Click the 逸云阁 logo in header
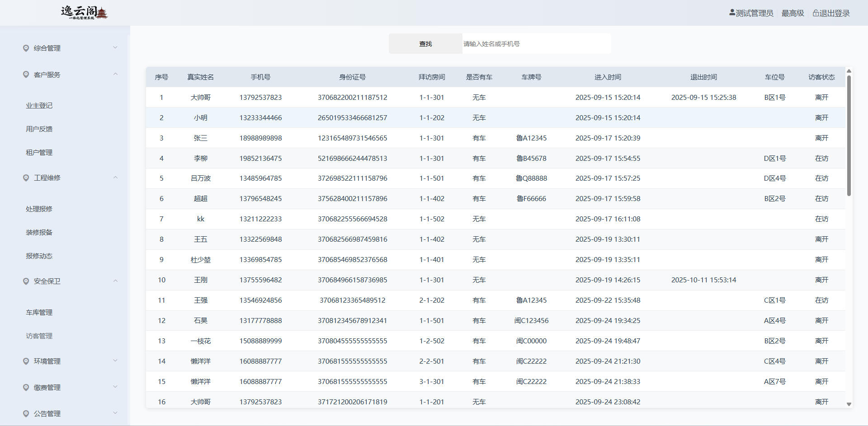This screenshot has height=426, width=868. coord(84,13)
